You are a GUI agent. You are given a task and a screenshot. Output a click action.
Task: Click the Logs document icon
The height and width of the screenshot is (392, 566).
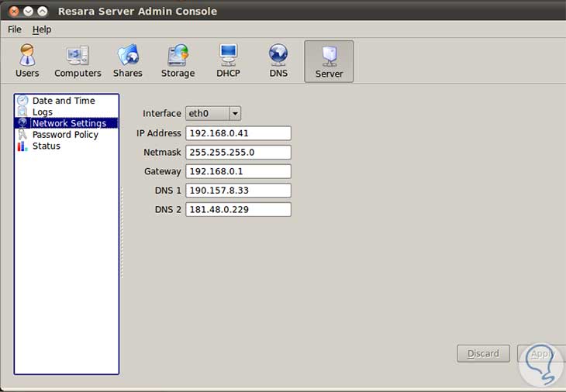pyautogui.click(x=22, y=112)
